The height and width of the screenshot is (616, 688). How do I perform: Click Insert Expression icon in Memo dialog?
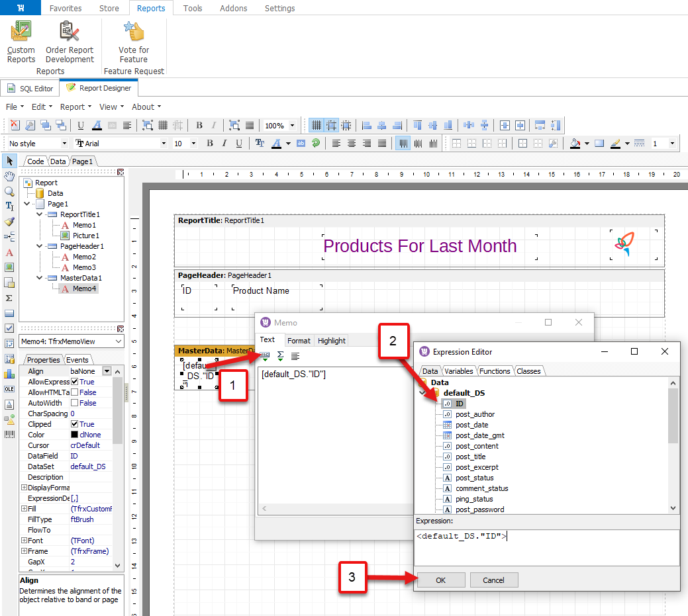(x=265, y=356)
